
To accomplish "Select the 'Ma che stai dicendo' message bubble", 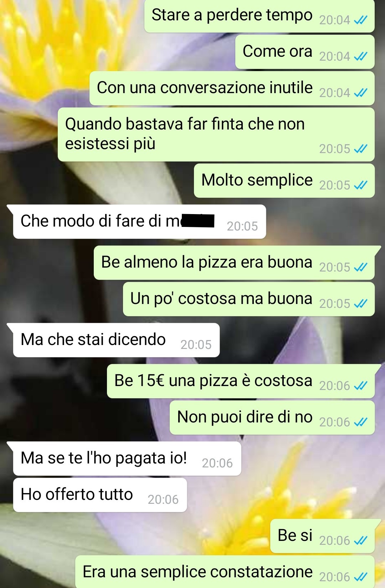I will tap(116, 340).
